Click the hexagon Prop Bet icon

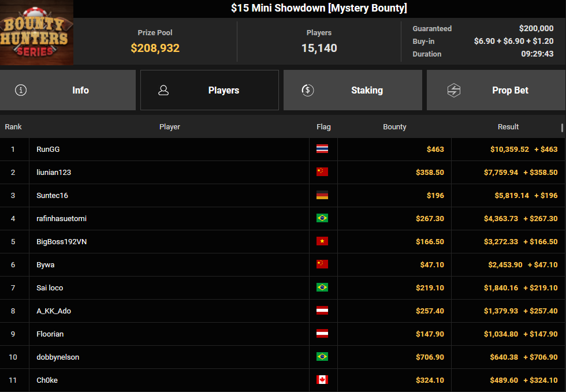454,90
